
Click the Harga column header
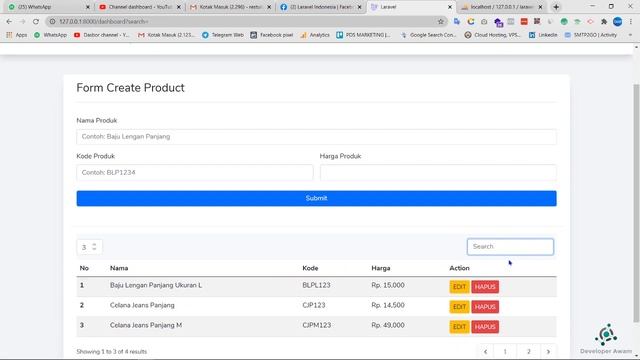click(x=380, y=268)
